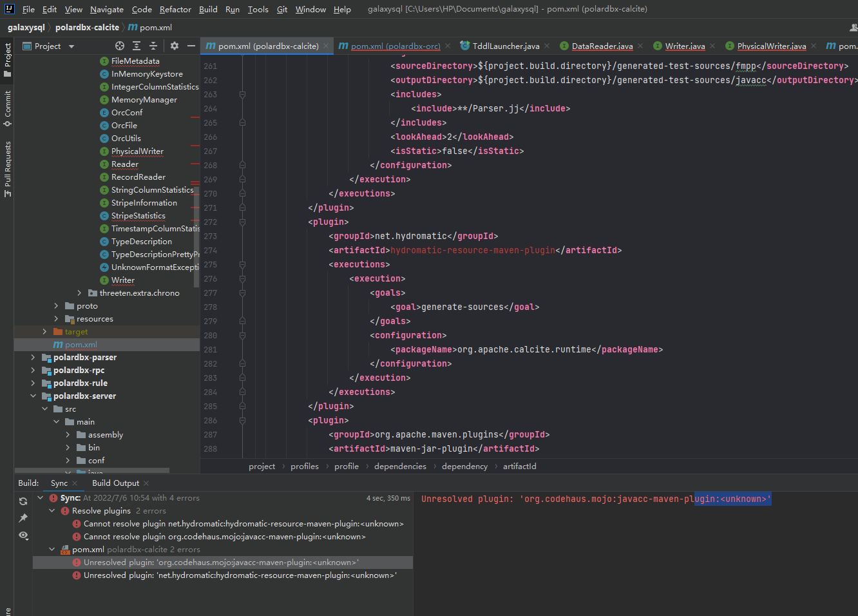Select the assembly folder in Project tree
The height and width of the screenshot is (616, 858).
tap(106, 434)
